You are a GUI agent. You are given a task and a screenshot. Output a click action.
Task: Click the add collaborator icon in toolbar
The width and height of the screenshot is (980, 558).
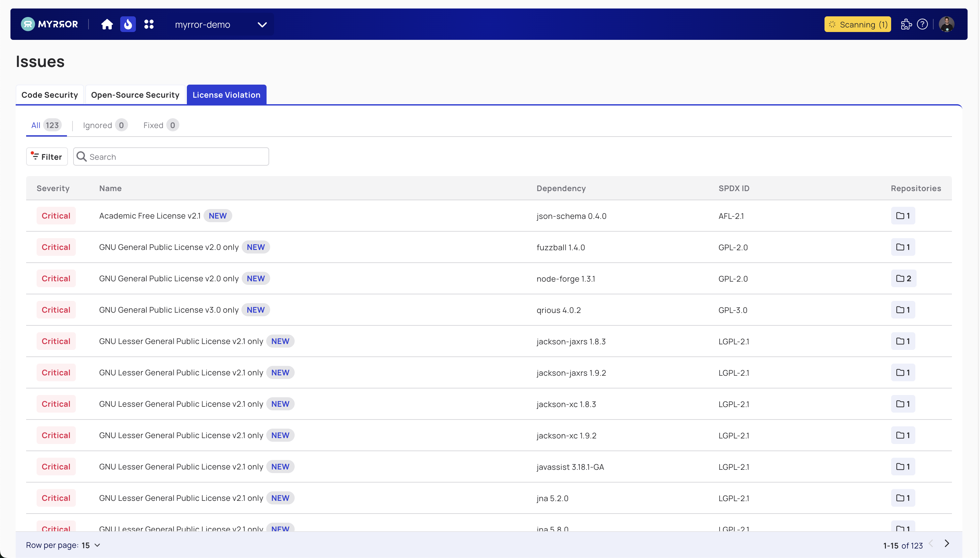pos(906,24)
